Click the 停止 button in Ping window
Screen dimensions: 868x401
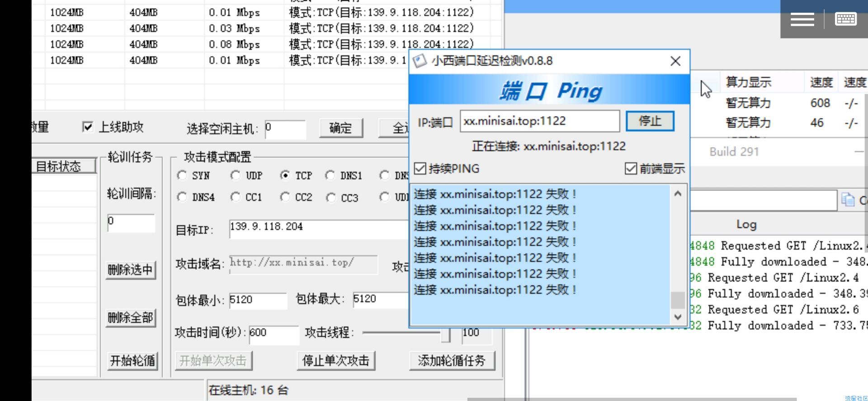(650, 121)
